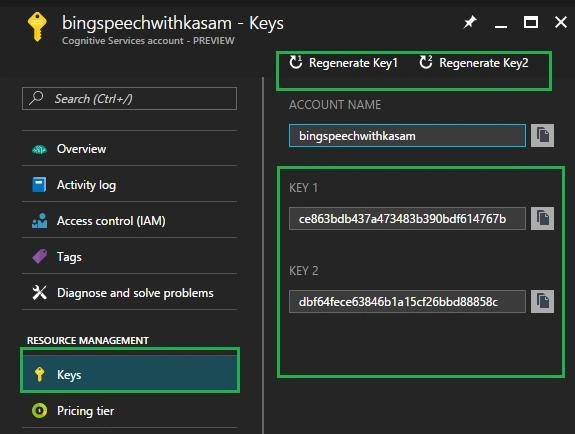Click the RESOURCE MANAGEMENT heading

coord(88,340)
